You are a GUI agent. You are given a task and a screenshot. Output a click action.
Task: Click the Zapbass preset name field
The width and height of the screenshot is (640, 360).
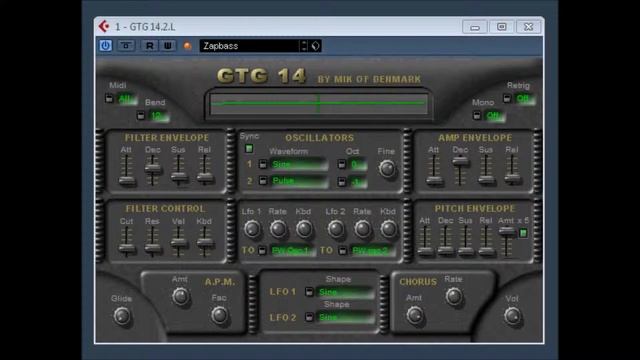coord(250,46)
